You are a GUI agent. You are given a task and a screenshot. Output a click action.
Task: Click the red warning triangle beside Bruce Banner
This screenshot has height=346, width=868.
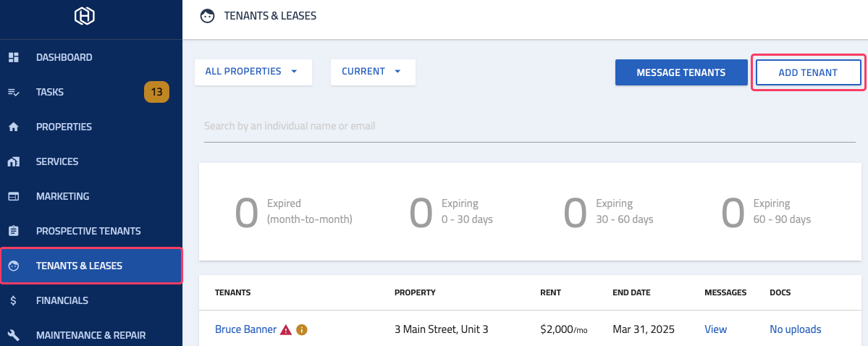286,330
